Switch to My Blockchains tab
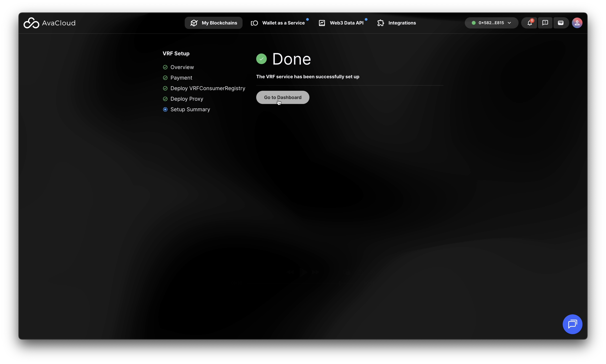606x364 pixels. click(x=214, y=23)
